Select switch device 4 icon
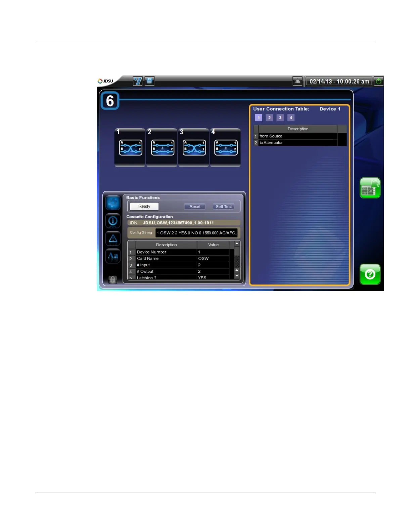 [226, 148]
